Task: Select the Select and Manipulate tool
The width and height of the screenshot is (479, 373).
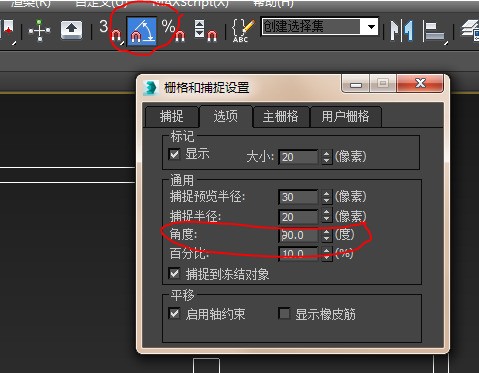Action: pos(39,30)
